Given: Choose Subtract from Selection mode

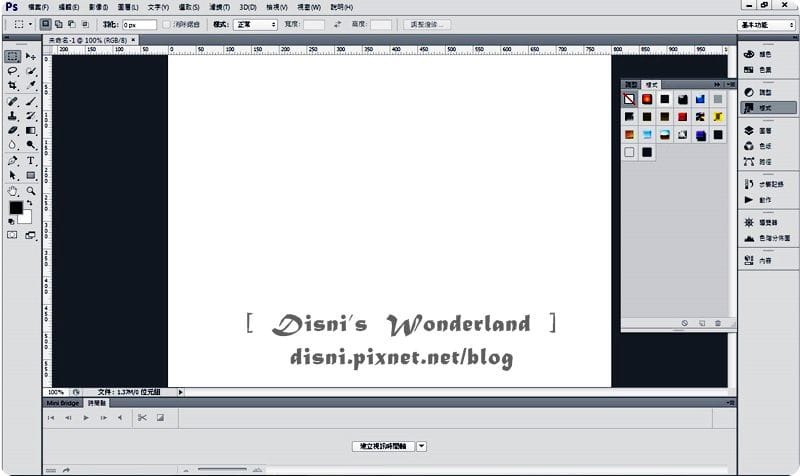Looking at the screenshot, I should [x=72, y=24].
